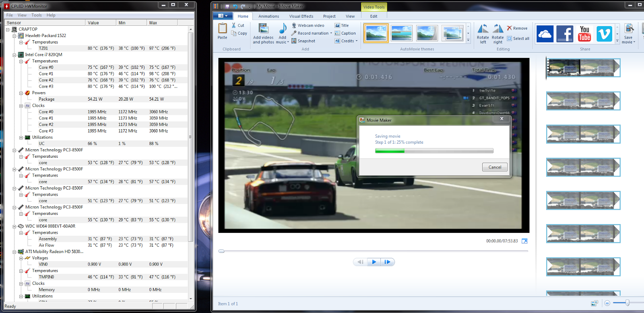644x313 pixels.
Task: Switch to Animations tab
Action: pyautogui.click(x=268, y=16)
